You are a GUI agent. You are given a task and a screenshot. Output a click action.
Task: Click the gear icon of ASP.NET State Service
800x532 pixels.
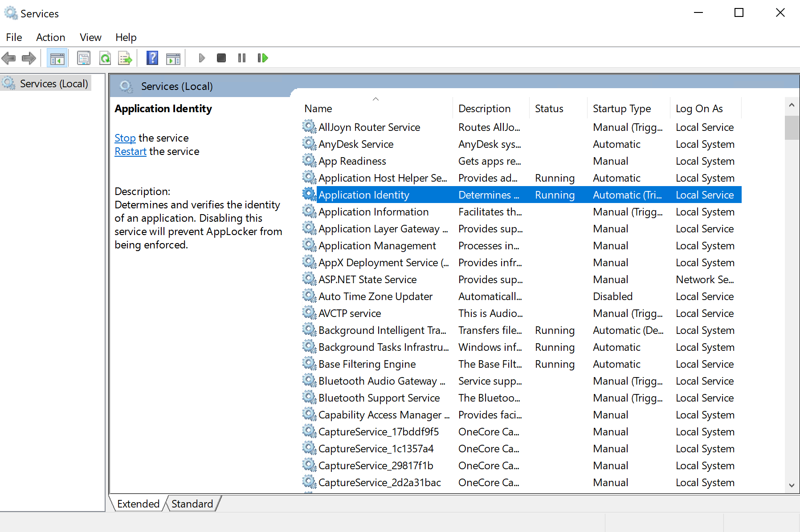[309, 279]
